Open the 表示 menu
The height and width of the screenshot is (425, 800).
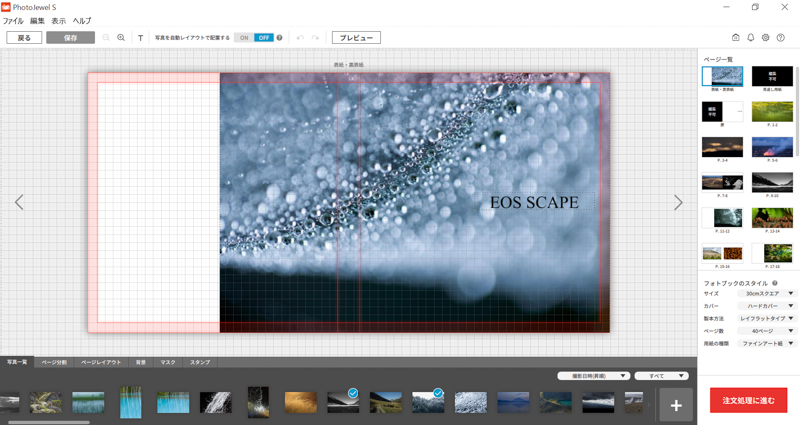tap(59, 21)
